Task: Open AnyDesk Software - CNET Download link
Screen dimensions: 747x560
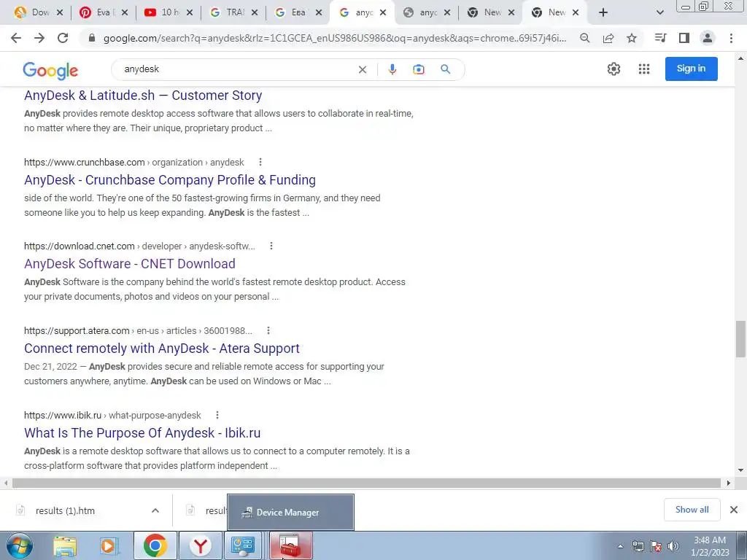Action: point(130,264)
